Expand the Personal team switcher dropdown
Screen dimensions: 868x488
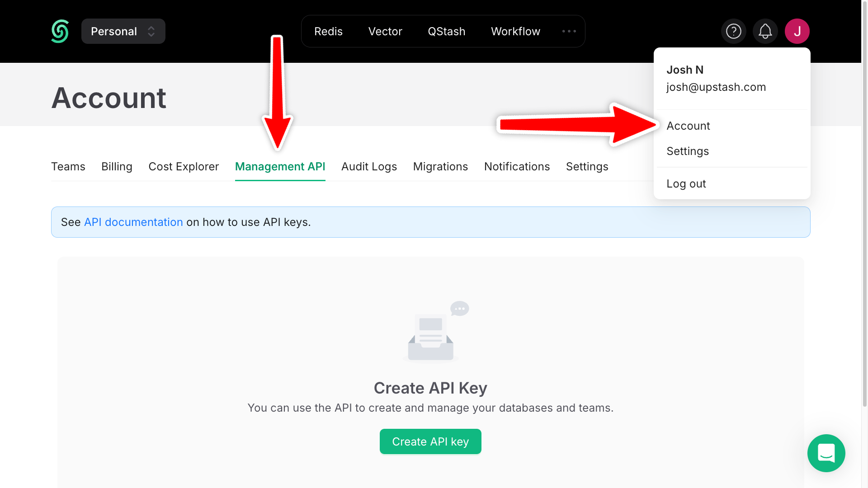click(123, 31)
